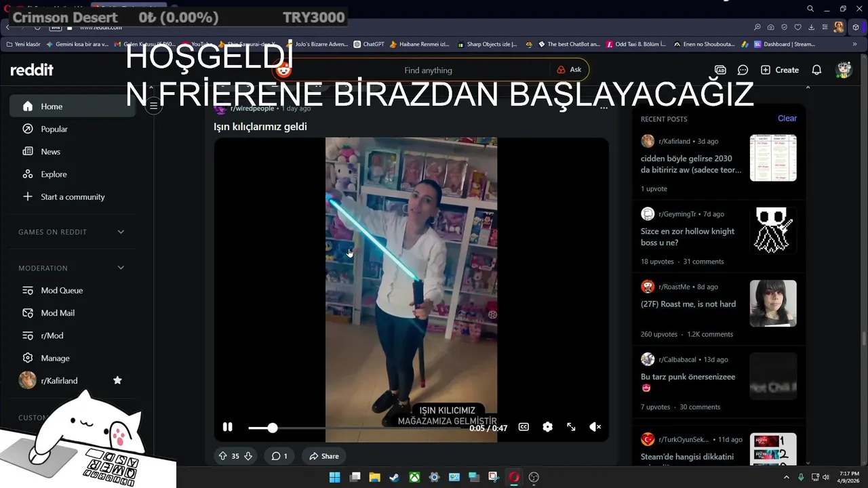
Task: Open ChatGPT bookmark
Action: 369,44
